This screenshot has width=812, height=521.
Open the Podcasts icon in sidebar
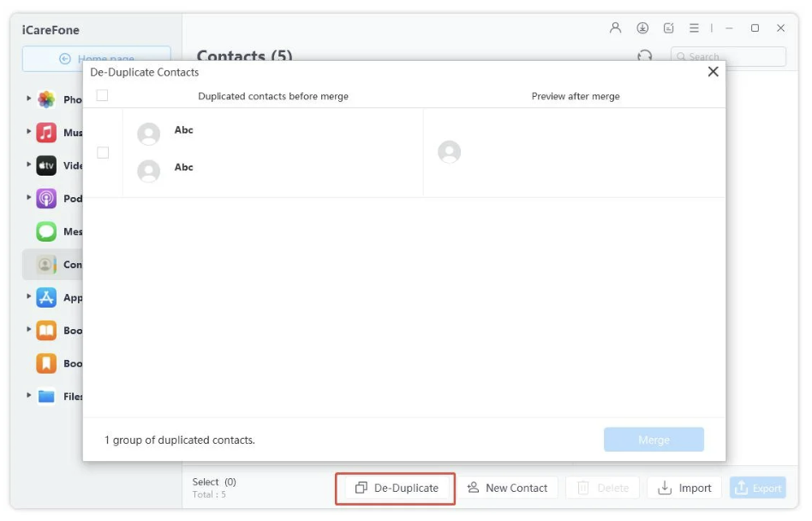click(46, 199)
